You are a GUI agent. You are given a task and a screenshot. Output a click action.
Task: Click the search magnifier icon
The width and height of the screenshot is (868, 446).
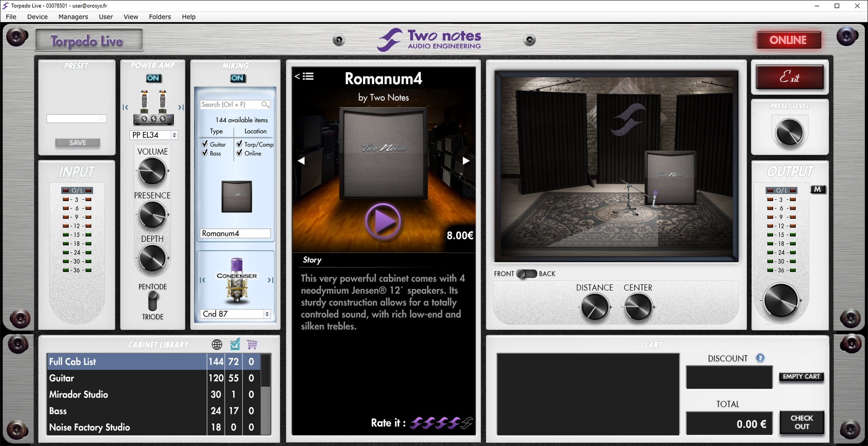tap(265, 105)
